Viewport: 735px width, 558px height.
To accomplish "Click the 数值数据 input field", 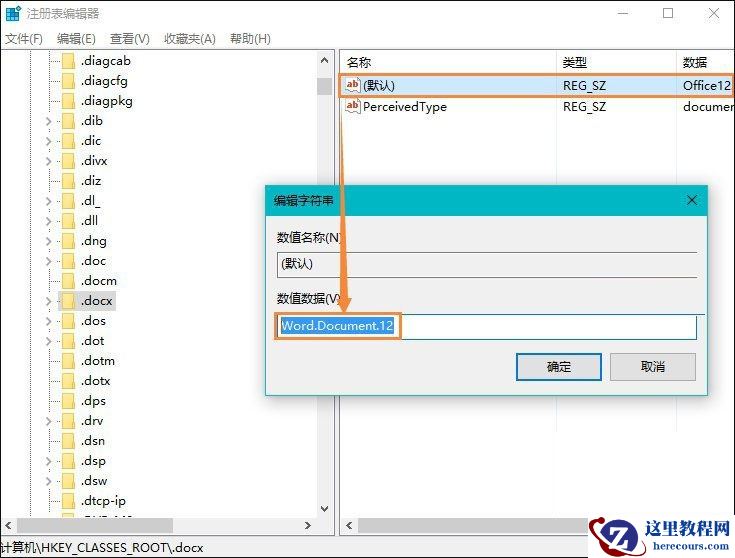I will [487, 326].
